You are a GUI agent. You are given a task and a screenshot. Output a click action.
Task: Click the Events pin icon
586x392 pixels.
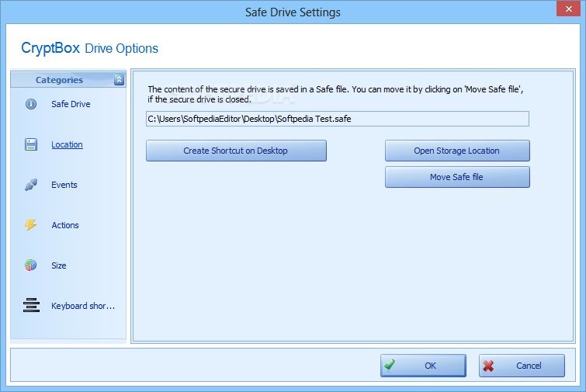pos(31,185)
